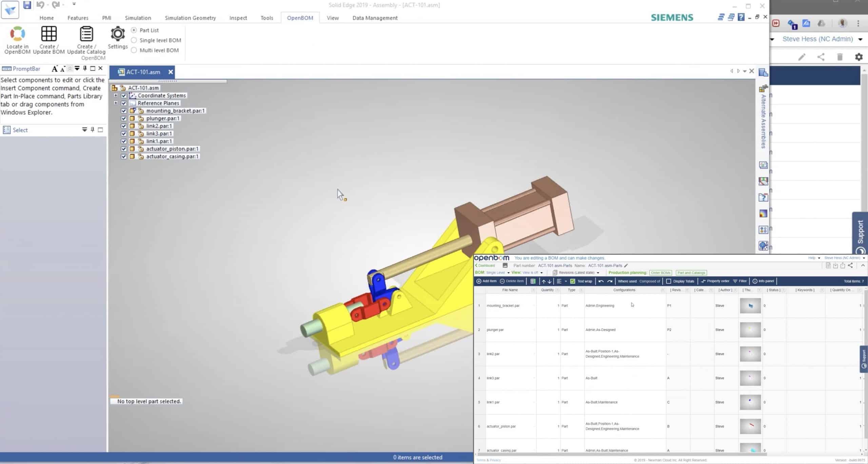Click the Terms link in OpenBOM footer
Image resolution: width=868 pixels, height=464 pixels.
click(x=481, y=460)
